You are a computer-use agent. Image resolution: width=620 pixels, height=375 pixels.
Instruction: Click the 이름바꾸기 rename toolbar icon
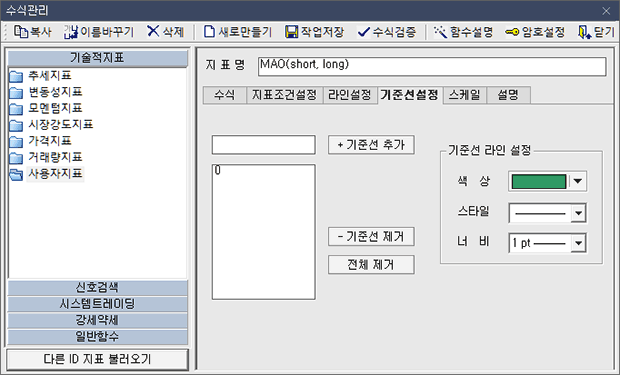71,32
